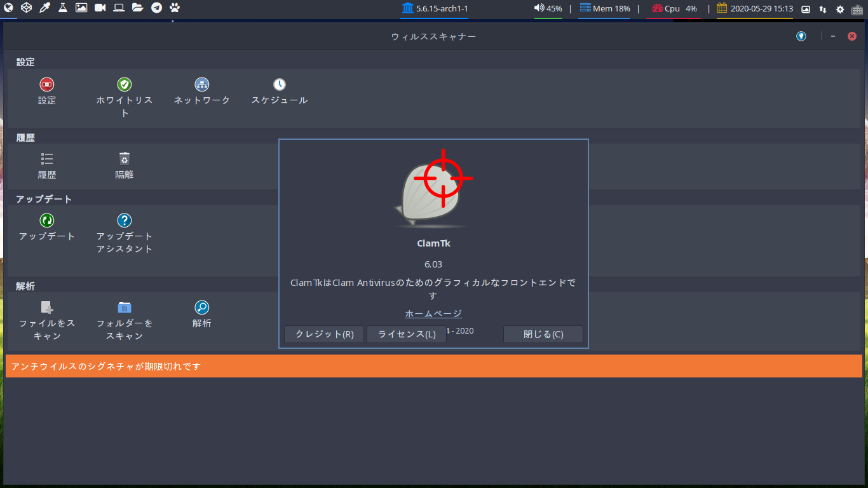Click the ClamTk name in the about dialog
The image size is (868, 488).
(x=433, y=243)
